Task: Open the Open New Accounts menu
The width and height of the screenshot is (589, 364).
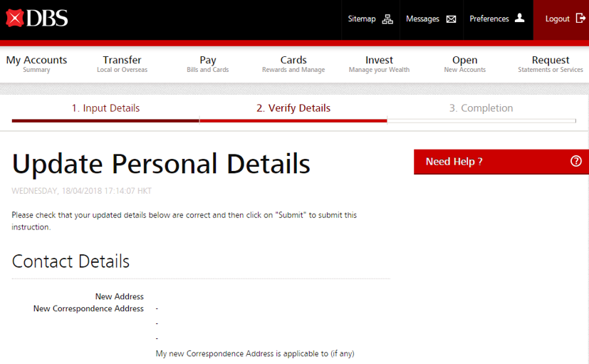Action: 464,64
